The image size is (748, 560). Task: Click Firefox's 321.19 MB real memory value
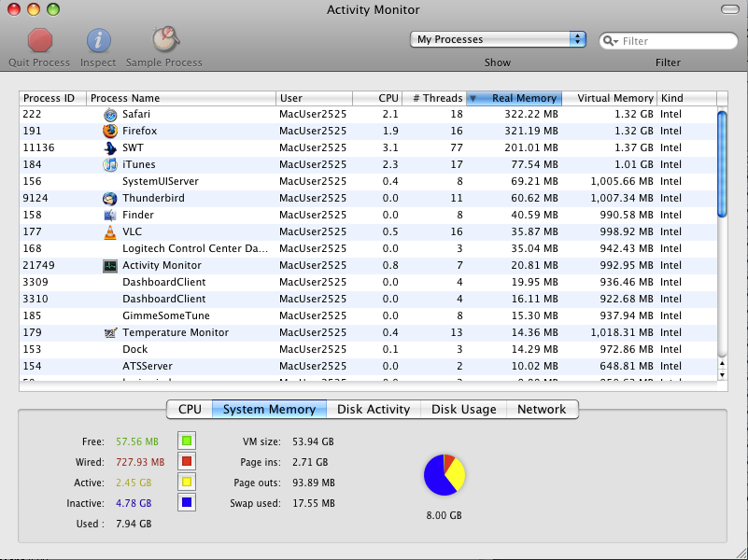pos(531,131)
